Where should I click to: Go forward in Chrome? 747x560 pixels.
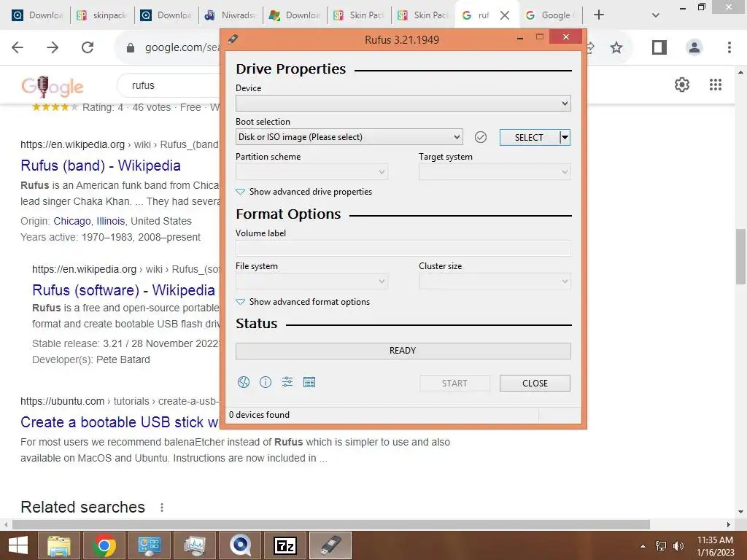tap(53, 47)
